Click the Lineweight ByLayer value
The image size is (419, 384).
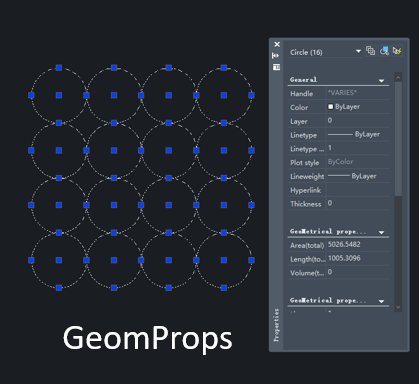[357, 176]
